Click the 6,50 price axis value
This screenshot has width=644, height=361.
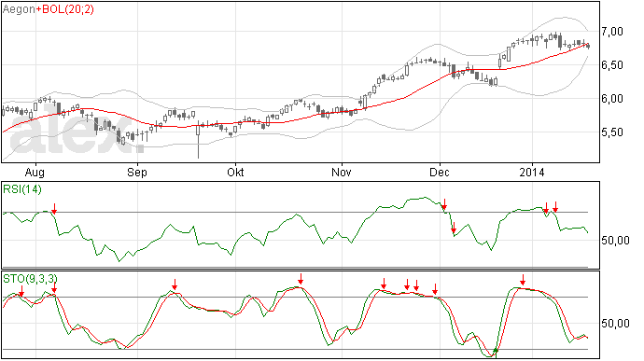pyautogui.click(x=612, y=65)
